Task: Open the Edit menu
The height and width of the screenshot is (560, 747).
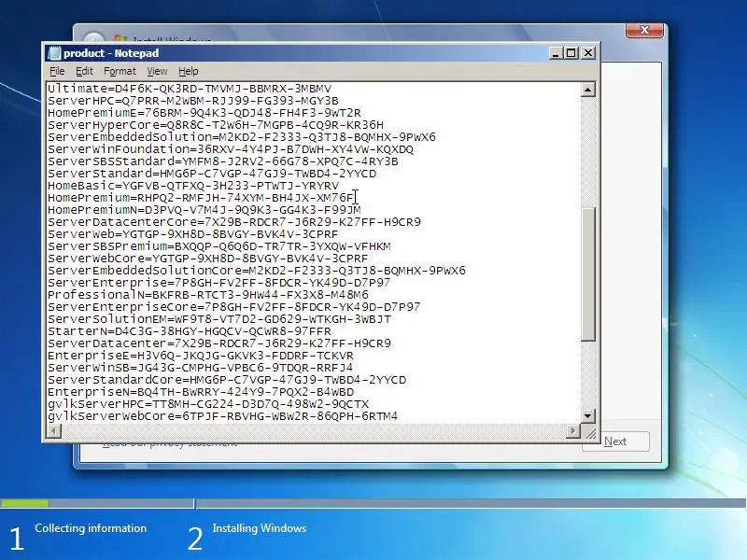Action: coord(84,72)
